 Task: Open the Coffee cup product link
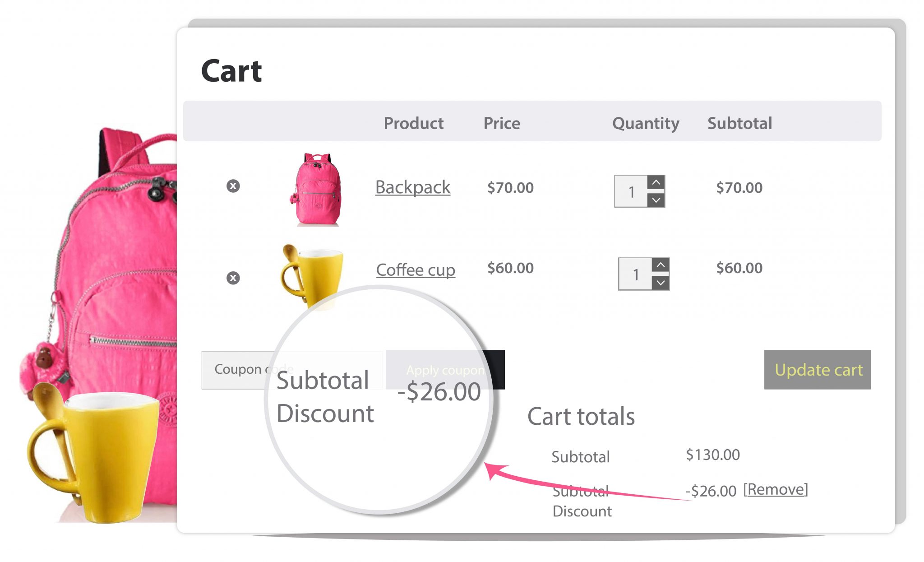[416, 269]
